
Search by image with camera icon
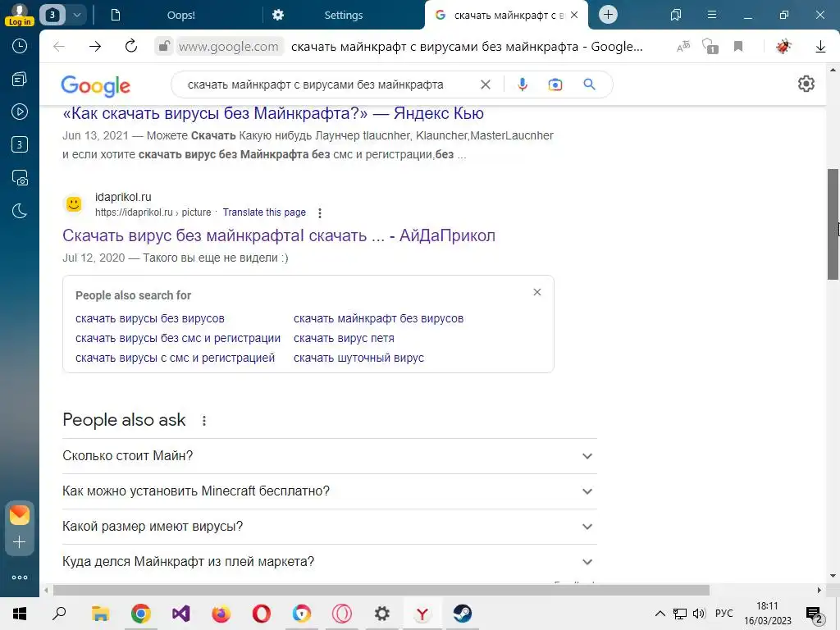tap(555, 84)
